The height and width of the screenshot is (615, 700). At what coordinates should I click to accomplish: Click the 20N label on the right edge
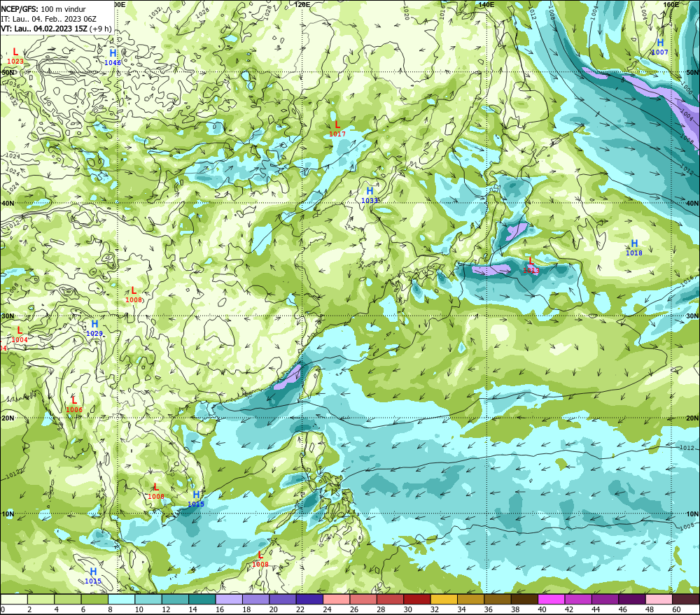(692, 418)
